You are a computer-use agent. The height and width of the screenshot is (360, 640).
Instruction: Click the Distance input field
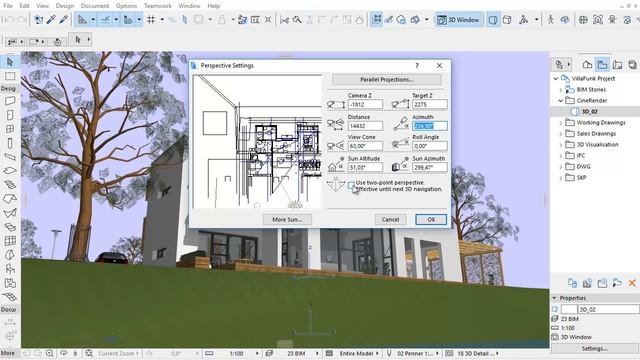(x=365, y=126)
